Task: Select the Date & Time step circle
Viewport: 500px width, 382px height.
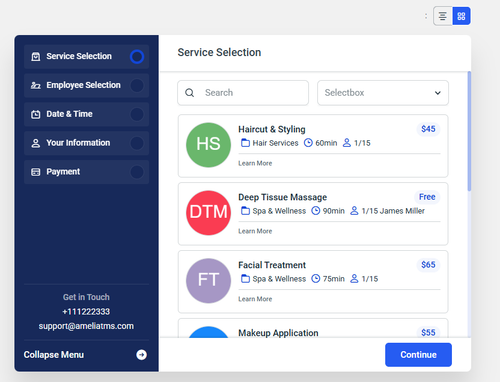Action: (x=137, y=114)
